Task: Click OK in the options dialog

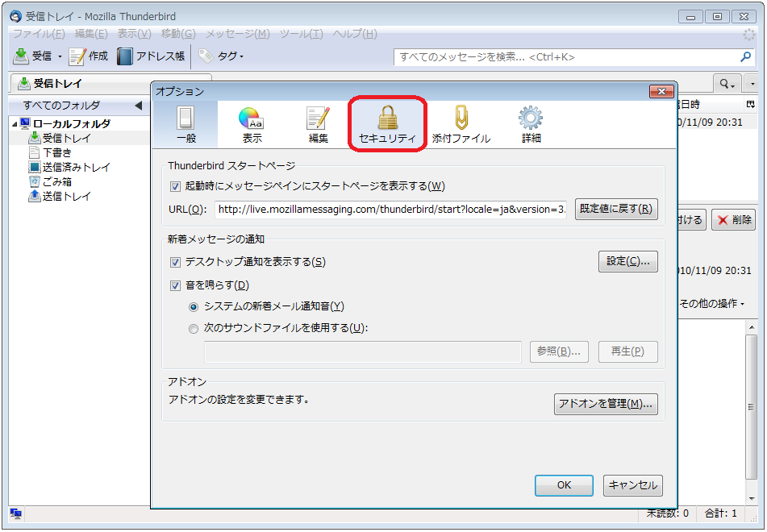Action: click(564, 485)
